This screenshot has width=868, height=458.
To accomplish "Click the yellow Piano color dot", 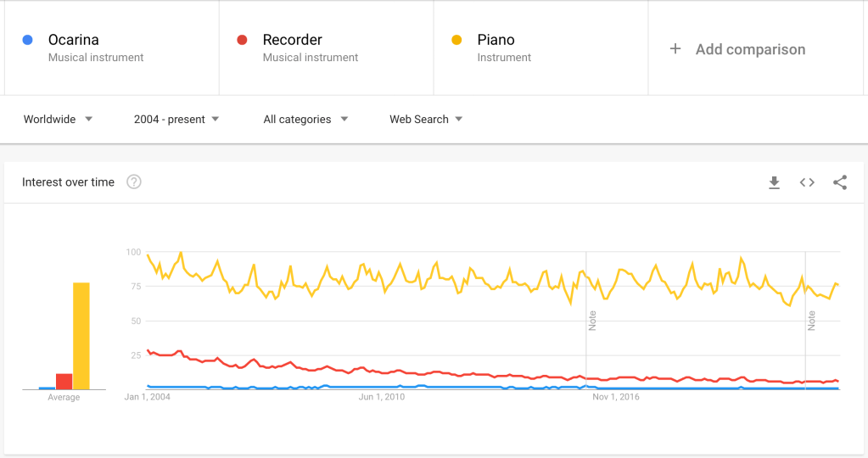I will pyautogui.click(x=457, y=40).
